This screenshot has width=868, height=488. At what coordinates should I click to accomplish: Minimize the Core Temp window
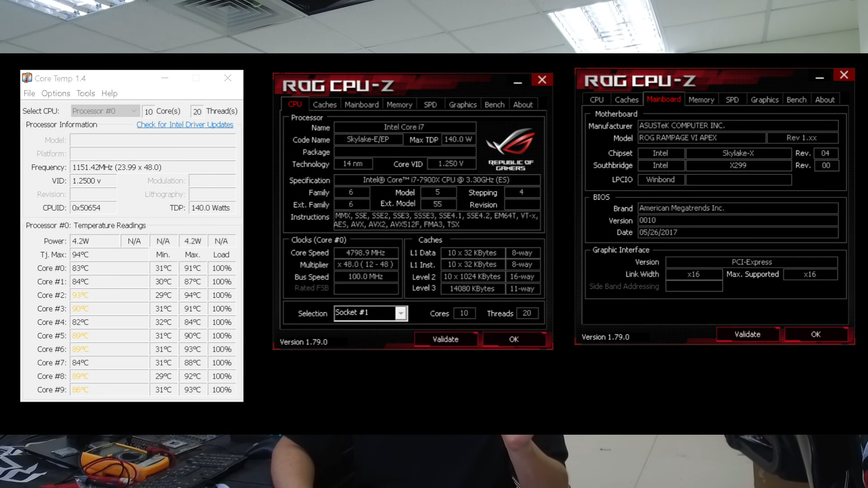165,78
